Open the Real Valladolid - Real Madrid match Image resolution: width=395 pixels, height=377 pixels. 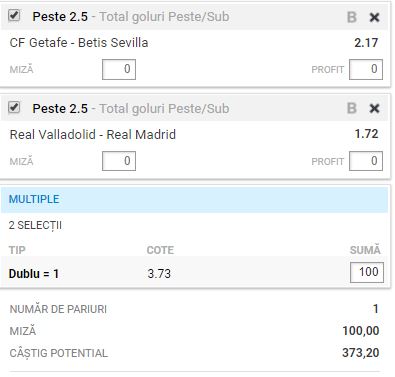click(x=93, y=134)
